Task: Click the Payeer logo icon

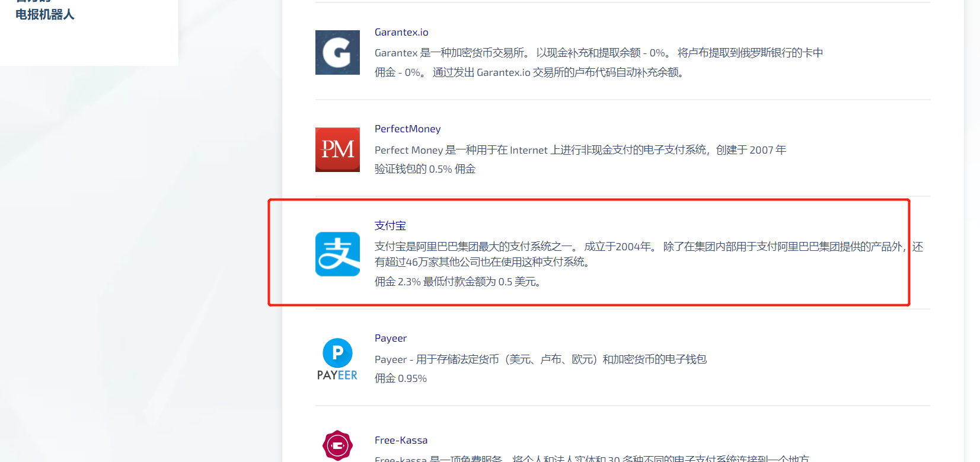Action: pyautogui.click(x=337, y=359)
